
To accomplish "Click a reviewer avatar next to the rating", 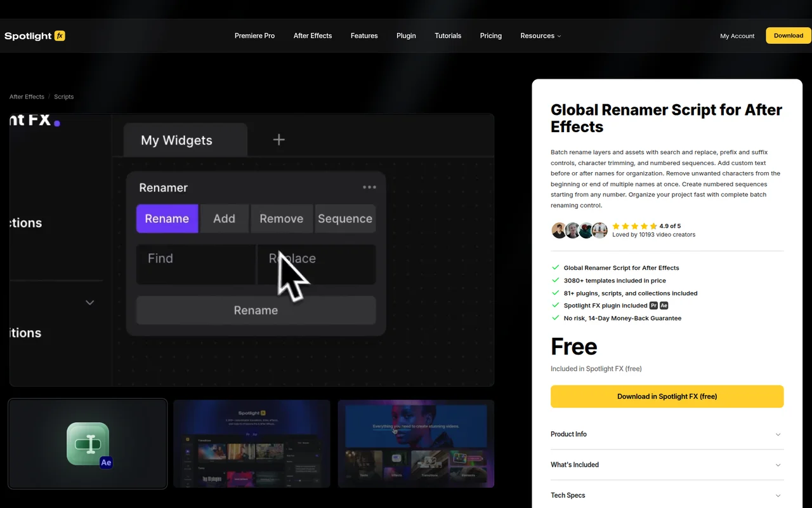I will pyautogui.click(x=559, y=230).
